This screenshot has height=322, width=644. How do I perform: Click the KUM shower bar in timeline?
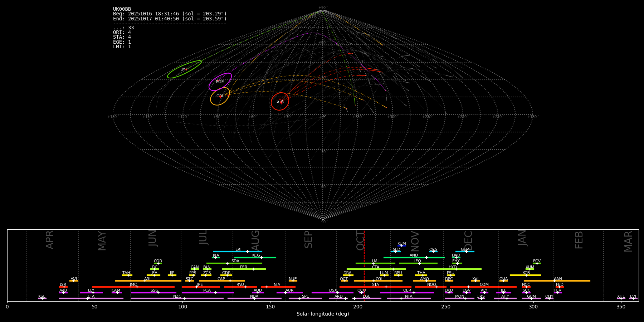[x=402, y=246]
